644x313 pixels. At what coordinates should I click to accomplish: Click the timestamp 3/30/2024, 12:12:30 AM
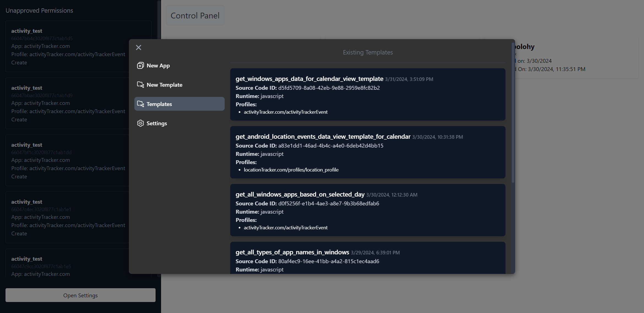pyautogui.click(x=392, y=195)
